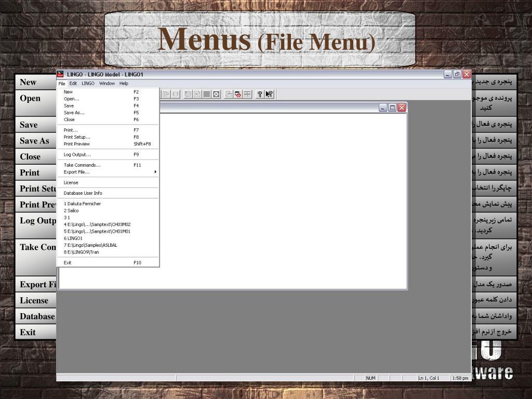Maximize the inner LINGO1 model window
The height and width of the screenshot is (399, 532).
click(392, 108)
